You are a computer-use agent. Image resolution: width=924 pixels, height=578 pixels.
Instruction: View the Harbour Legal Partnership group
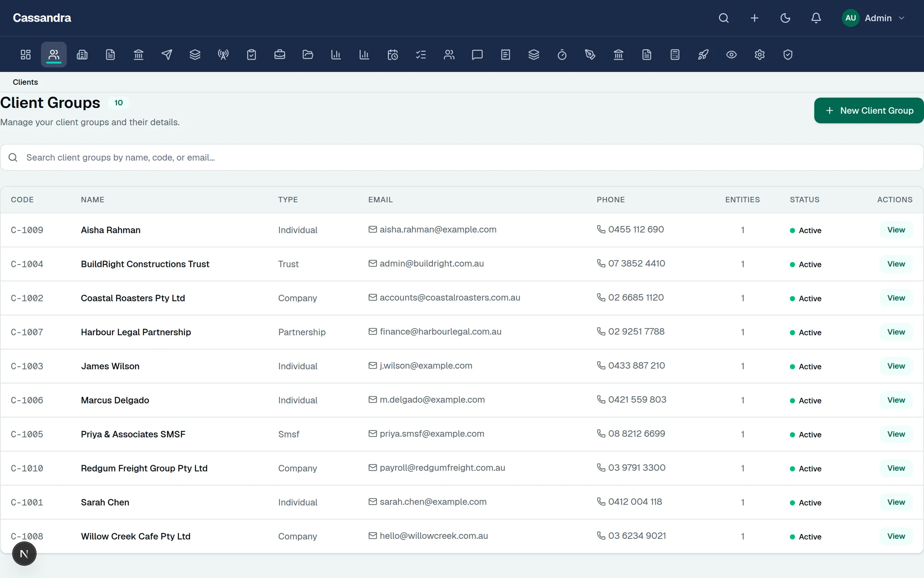click(896, 332)
